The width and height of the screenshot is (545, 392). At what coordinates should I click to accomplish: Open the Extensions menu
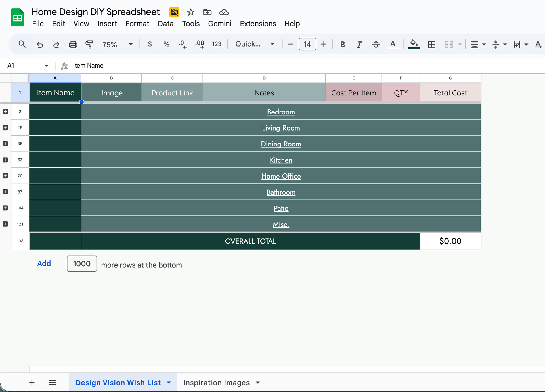pos(258,24)
